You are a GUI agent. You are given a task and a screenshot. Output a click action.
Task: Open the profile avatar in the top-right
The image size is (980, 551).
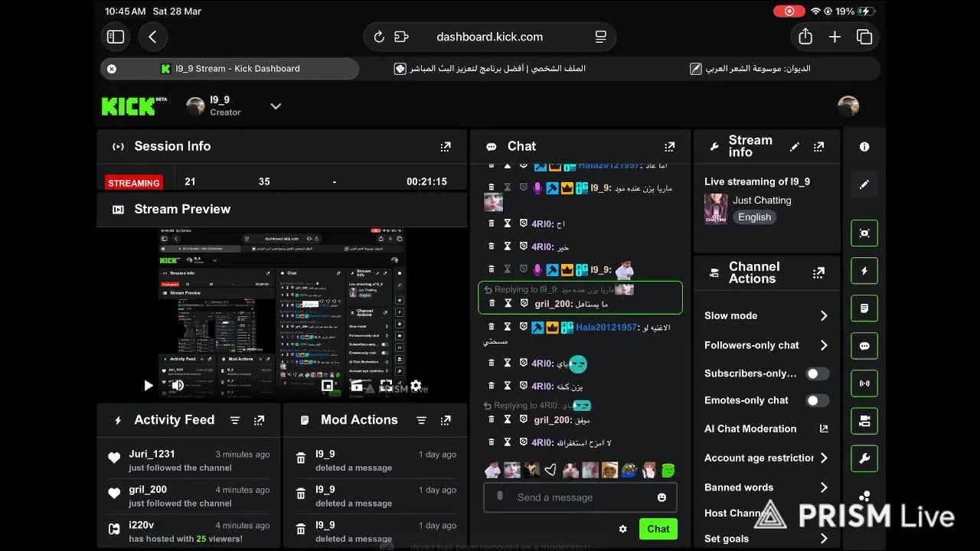click(x=848, y=106)
